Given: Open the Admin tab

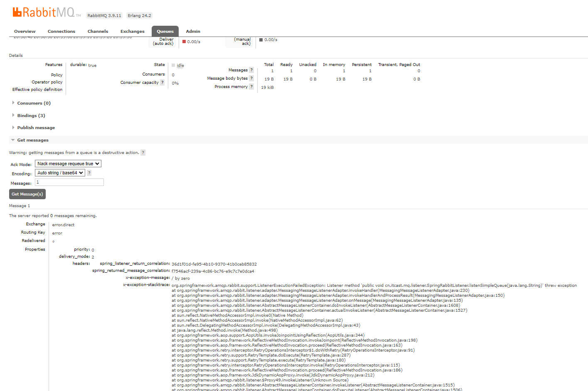Looking at the screenshot, I should pos(193,32).
